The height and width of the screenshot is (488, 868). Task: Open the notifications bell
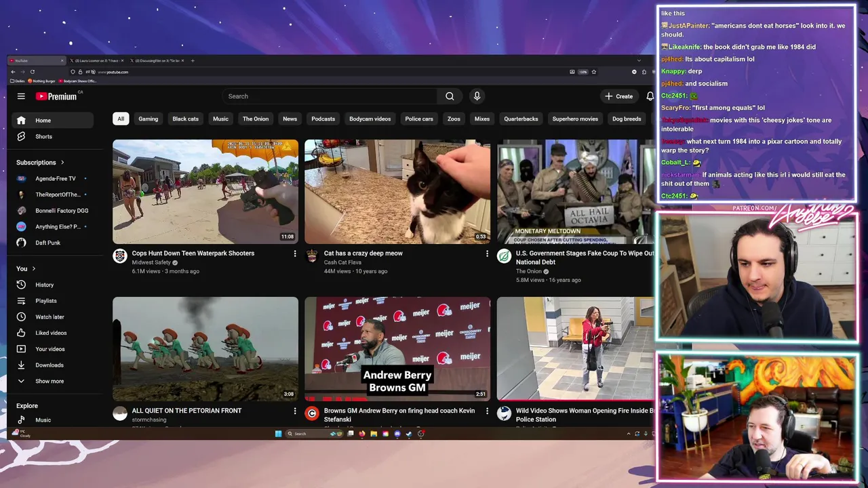[650, 96]
